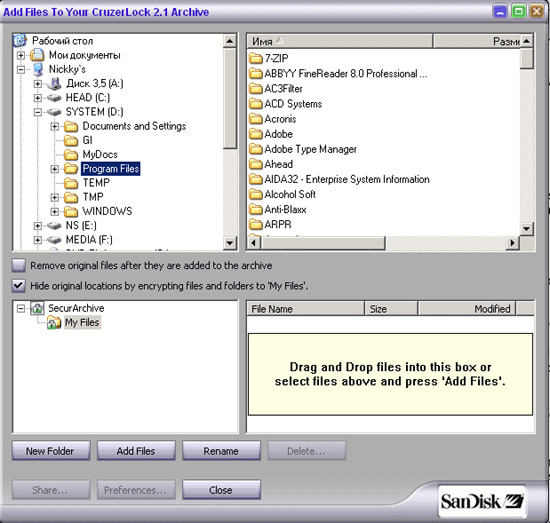Sort archive by File Name column
550x523 pixels.
tap(306, 309)
